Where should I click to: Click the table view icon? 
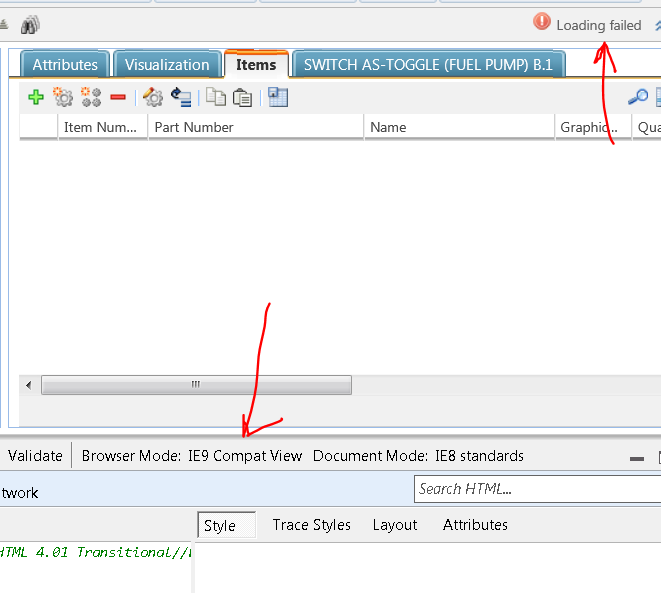[x=278, y=97]
